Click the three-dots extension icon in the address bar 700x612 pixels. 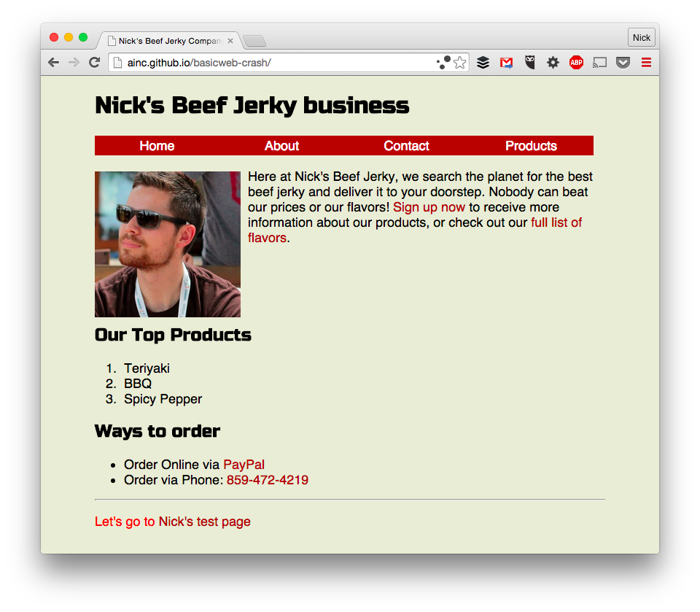tap(444, 63)
